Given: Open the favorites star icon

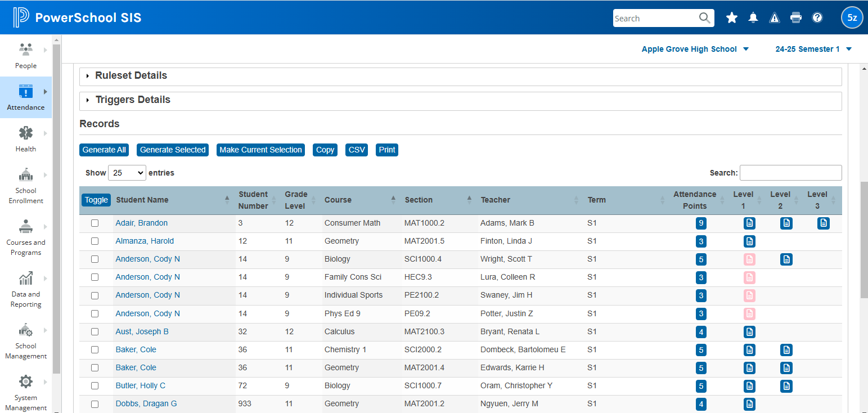Looking at the screenshot, I should [732, 18].
